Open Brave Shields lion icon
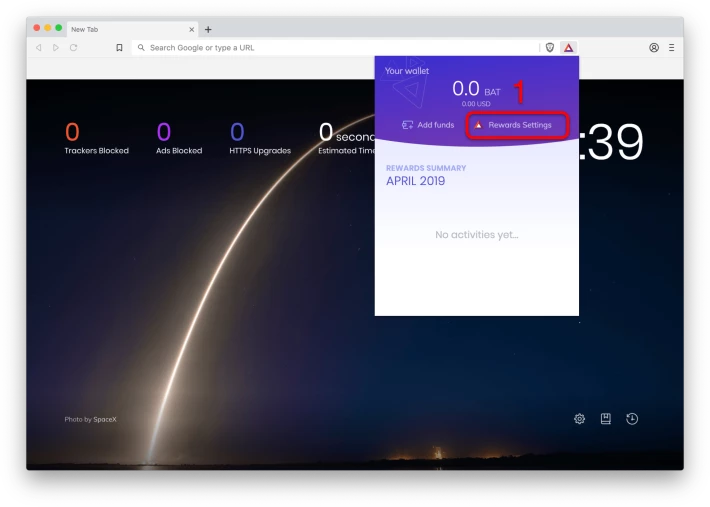 click(x=550, y=48)
